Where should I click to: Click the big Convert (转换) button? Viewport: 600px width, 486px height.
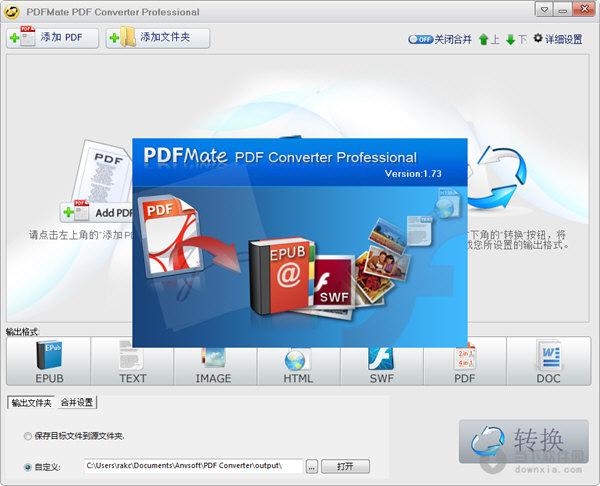coord(523,442)
